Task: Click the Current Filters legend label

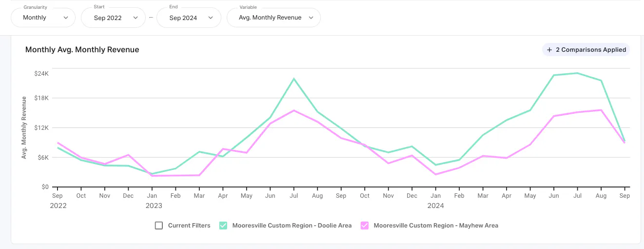Action: click(189, 226)
